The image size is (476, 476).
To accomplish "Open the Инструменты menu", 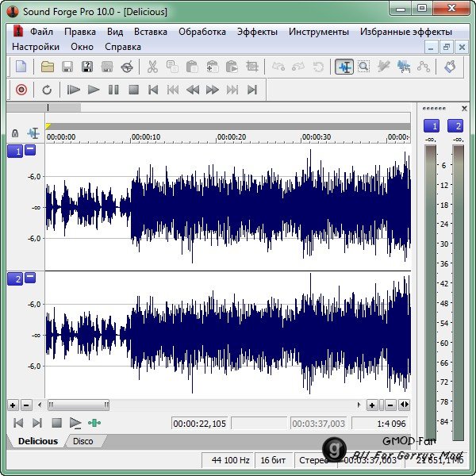I will tap(319, 32).
